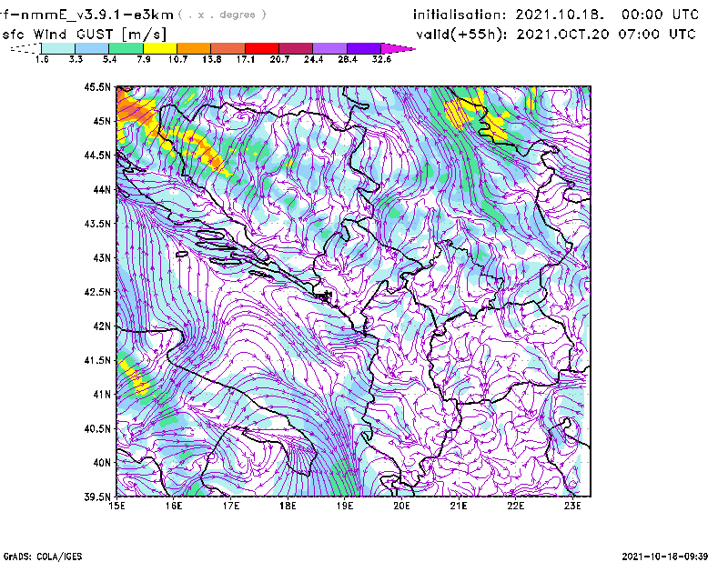Image resolution: width=728 pixels, height=562 pixels.
Task: Click the model name 'nmmE_v3.9.1-e3km' text
Action: (96, 15)
